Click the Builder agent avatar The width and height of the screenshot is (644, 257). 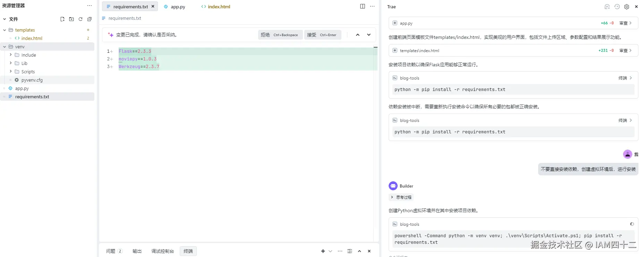[393, 186]
